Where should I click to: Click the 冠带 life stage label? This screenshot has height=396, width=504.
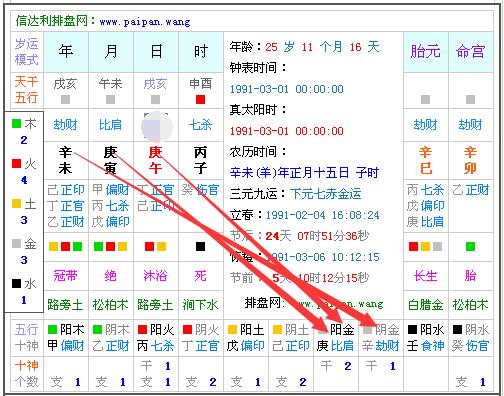point(65,276)
